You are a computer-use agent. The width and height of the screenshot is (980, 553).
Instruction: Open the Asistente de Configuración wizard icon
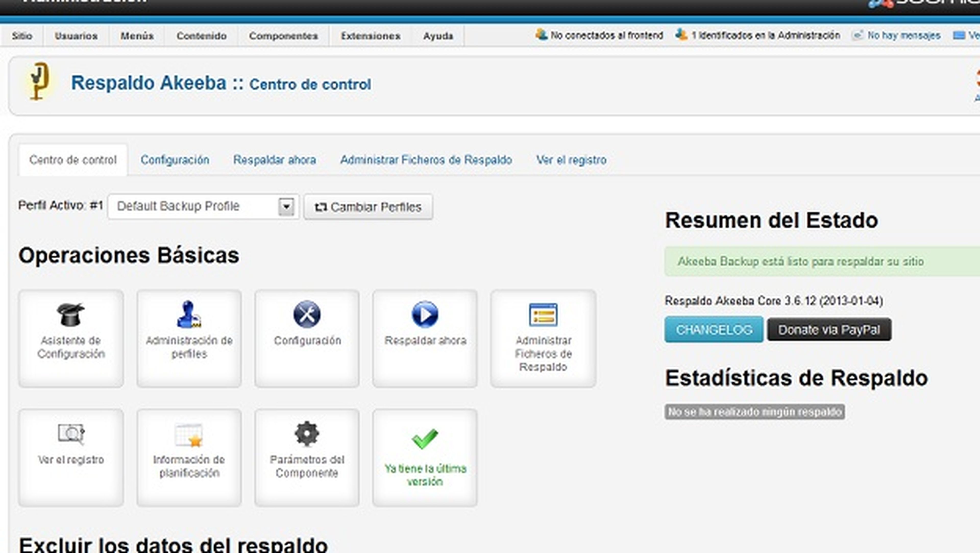pos(71,314)
